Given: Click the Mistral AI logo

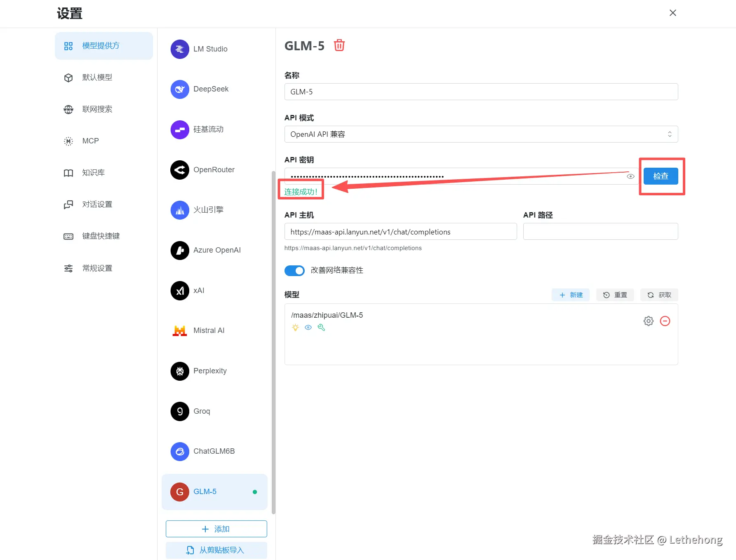Looking at the screenshot, I should (180, 330).
